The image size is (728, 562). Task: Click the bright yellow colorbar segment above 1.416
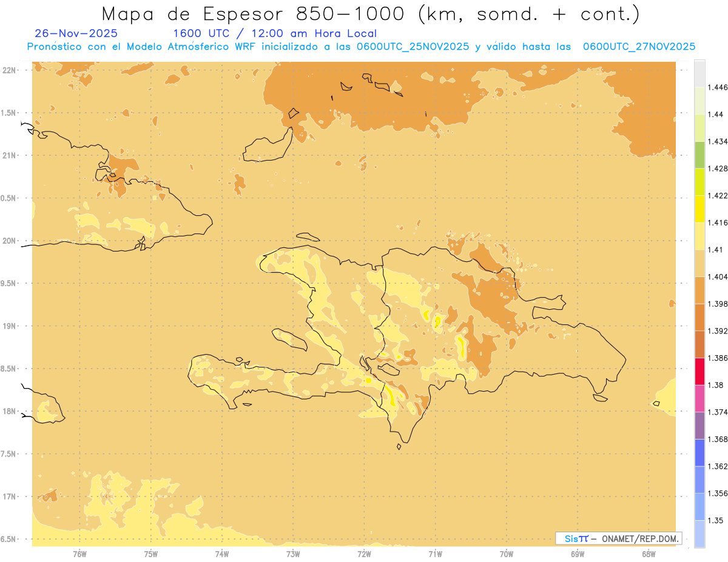point(699,209)
